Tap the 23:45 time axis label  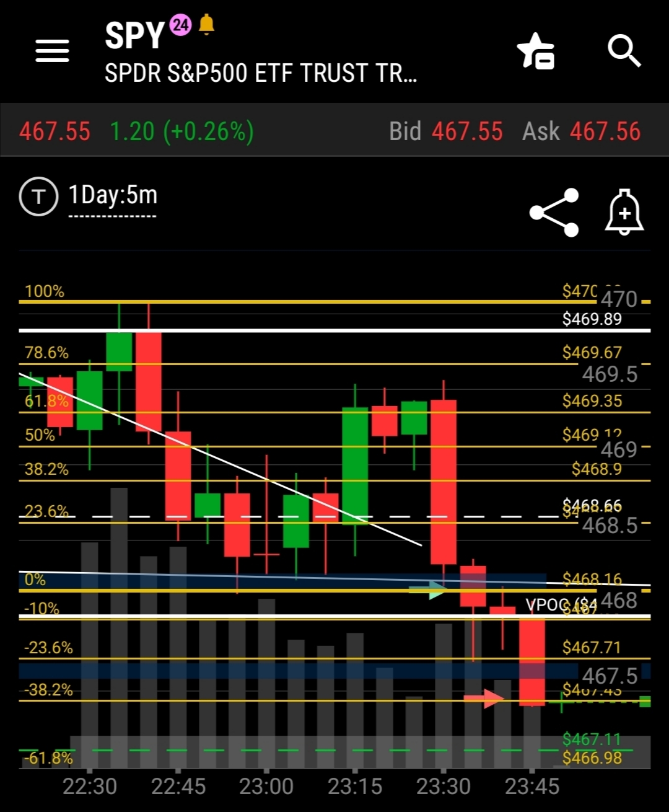click(532, 787)
